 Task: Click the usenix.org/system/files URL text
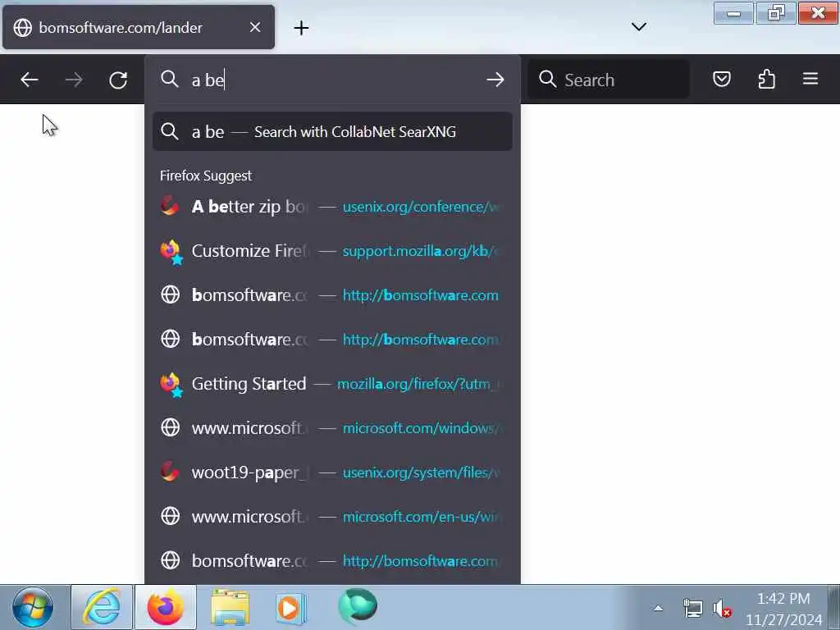pyautogui.click(x=421, y=472)
